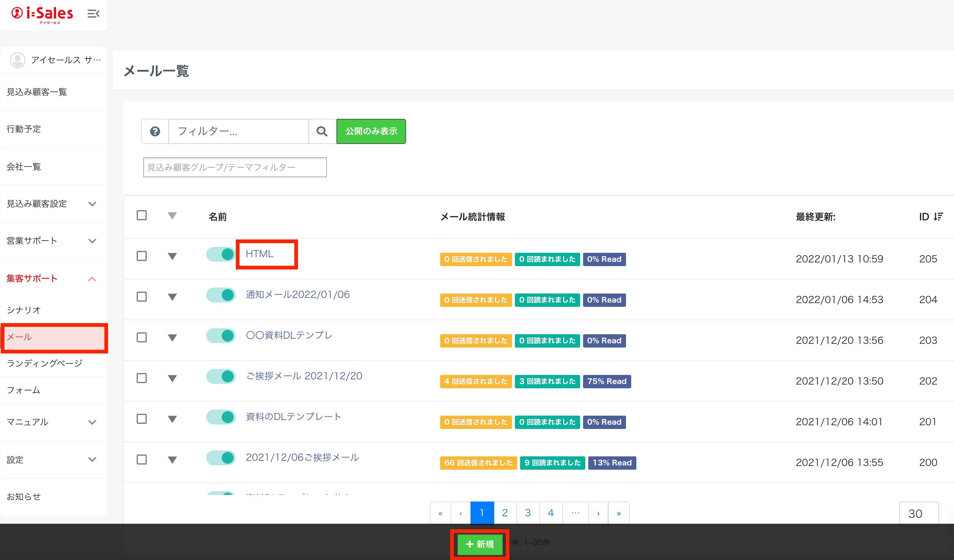This screenshot has height=560, width=954.
Task: Open ランディングページ in sidebar menu
Action: pos(45,363)
